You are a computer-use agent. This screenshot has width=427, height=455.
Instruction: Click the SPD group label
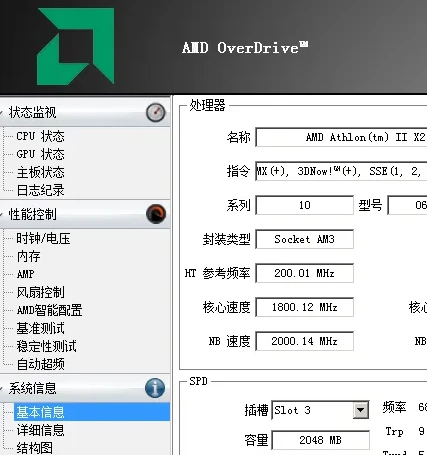tap(198, 381)
